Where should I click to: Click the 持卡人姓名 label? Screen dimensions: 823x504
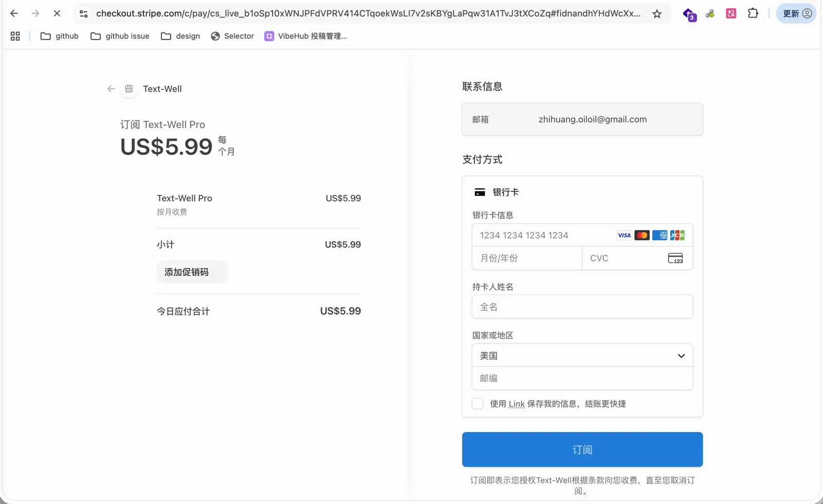tap(493, 287)
